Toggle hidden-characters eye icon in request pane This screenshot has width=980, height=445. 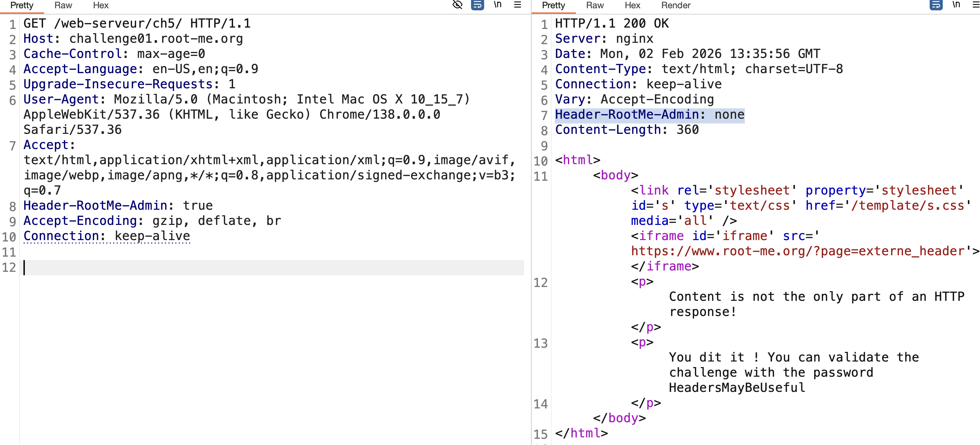click(x=457, y=5)
